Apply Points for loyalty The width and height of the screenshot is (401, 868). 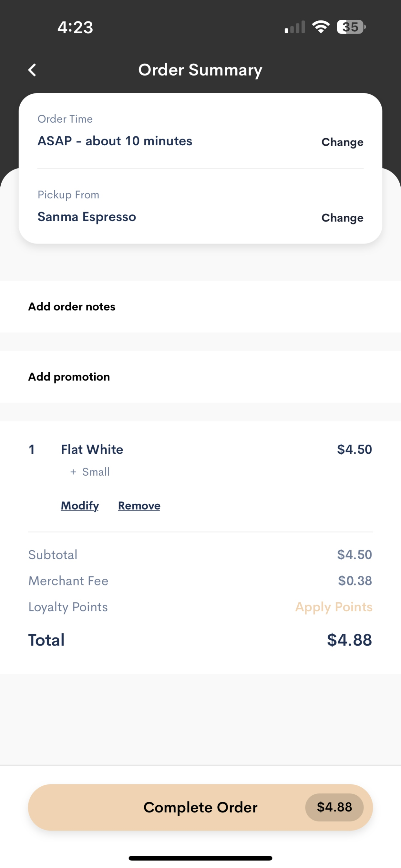[334, 607]
